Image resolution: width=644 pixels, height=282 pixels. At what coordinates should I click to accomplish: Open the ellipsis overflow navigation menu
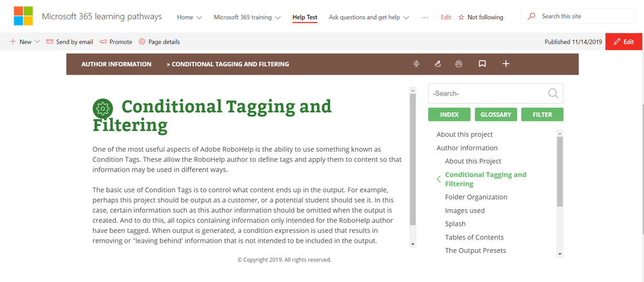[425, 17]
